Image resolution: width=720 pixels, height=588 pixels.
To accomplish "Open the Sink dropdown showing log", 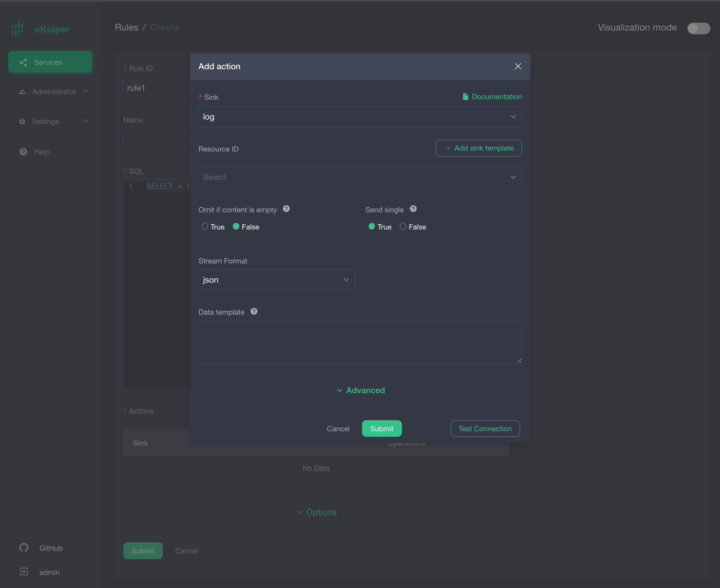I will [360, 117].
